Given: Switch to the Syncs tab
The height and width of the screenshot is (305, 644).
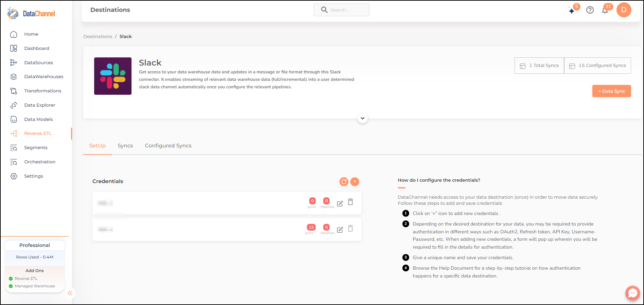Looking at the screenshot, I should (125, 146).
